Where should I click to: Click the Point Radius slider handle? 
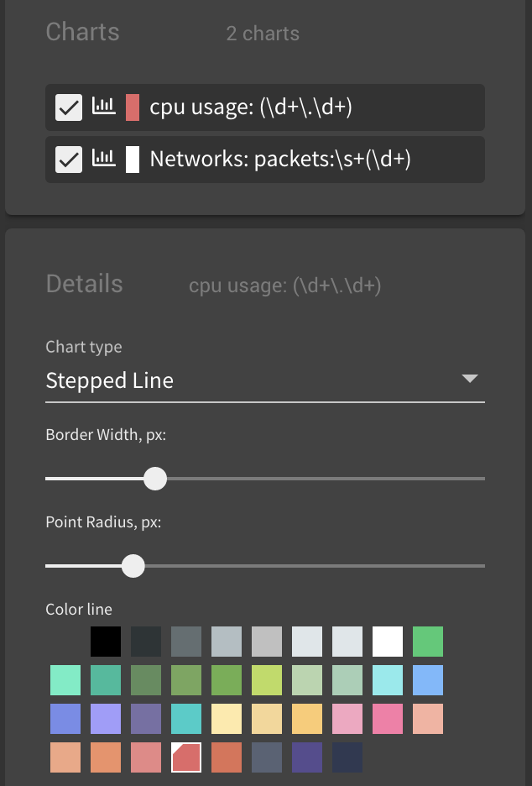pos(133,566)
